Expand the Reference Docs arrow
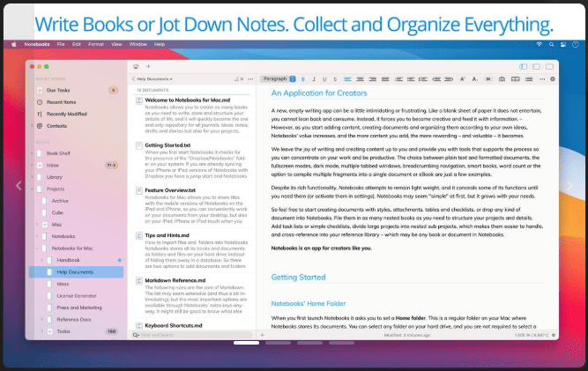Image resolution: width=588 pixels, height=371 pixels. coord(41,320)
